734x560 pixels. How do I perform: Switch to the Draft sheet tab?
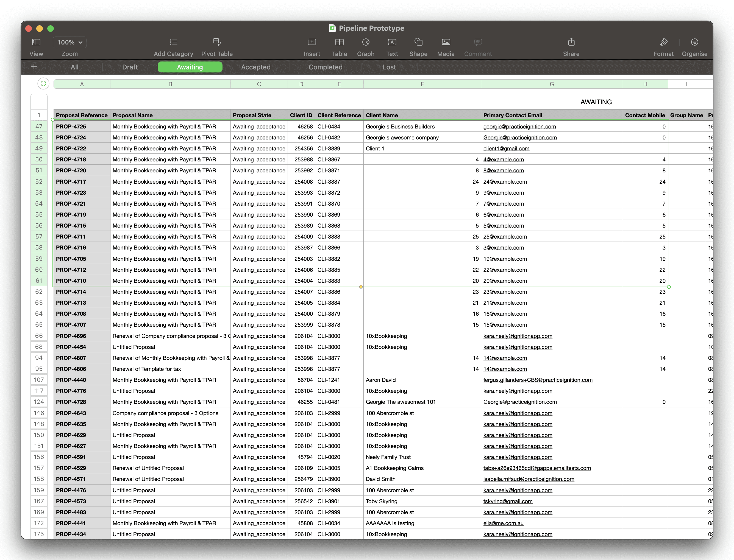(x=130, y=67)
